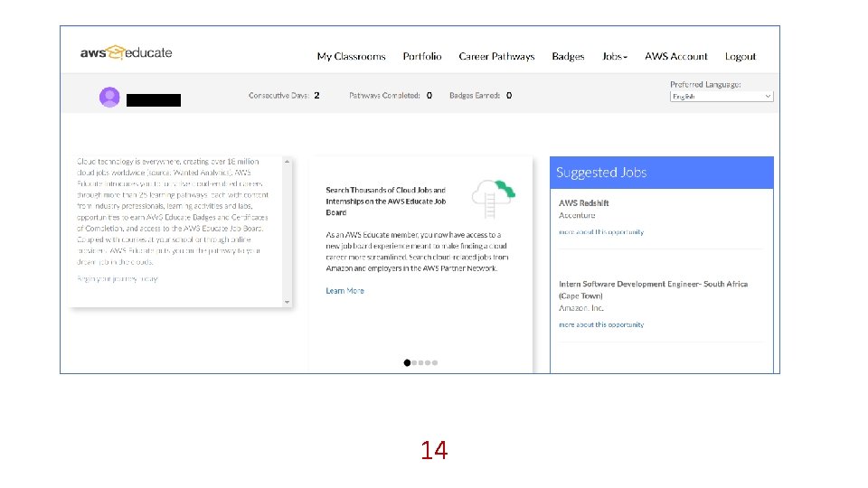
Task: Select the second carousel dot indicator
Action: [x=414, y=363]
